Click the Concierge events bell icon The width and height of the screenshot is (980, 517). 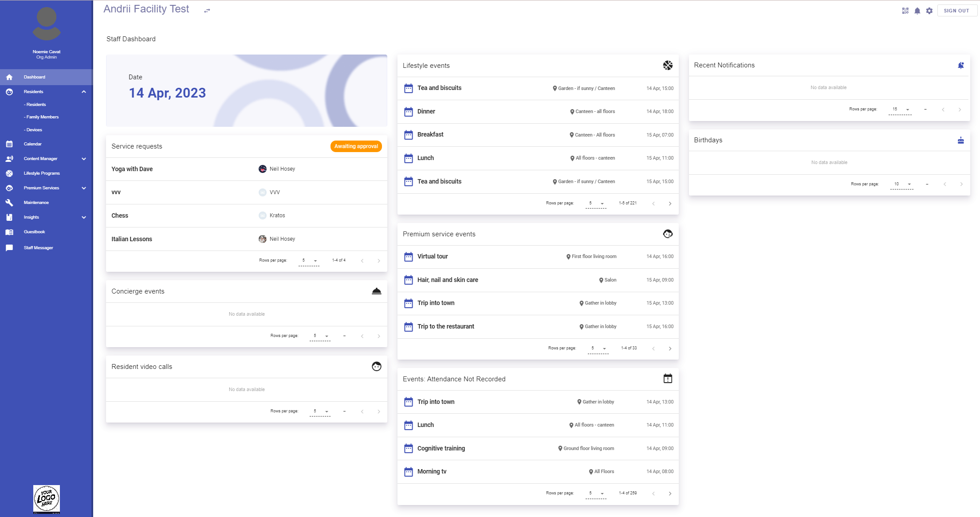376,291
